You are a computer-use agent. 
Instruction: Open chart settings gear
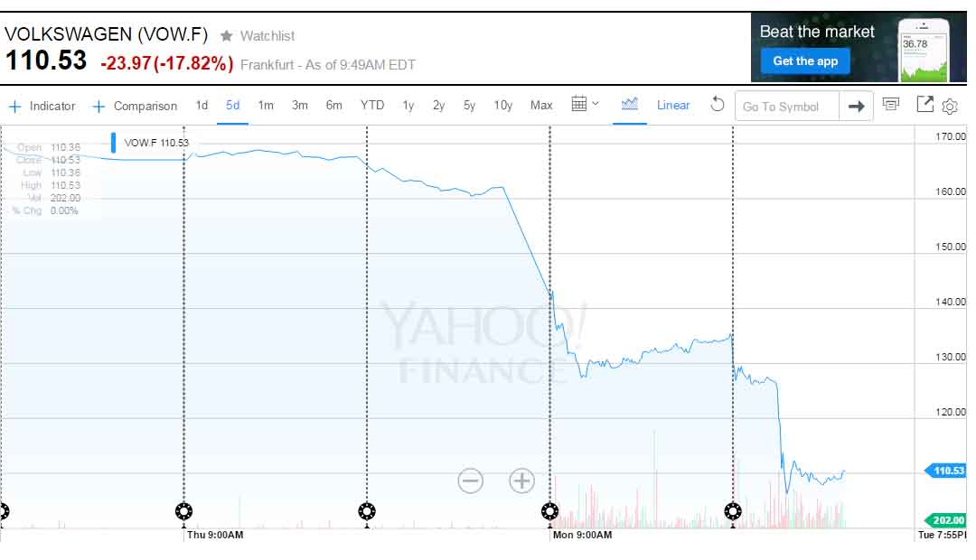click(x=950, y=107)
